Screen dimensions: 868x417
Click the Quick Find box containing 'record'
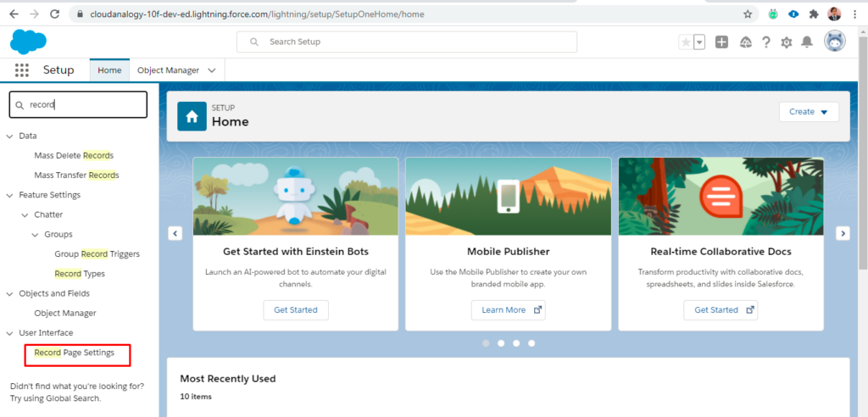click(x=78, y=104)
